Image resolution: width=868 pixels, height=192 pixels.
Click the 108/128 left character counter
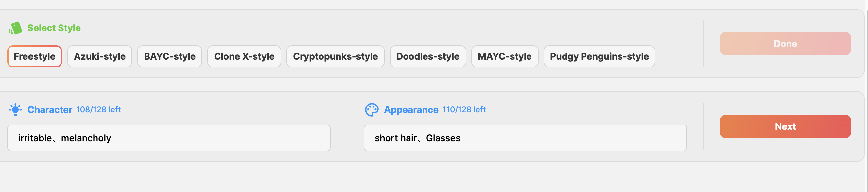pyautogui.click(x=98, y=110)
